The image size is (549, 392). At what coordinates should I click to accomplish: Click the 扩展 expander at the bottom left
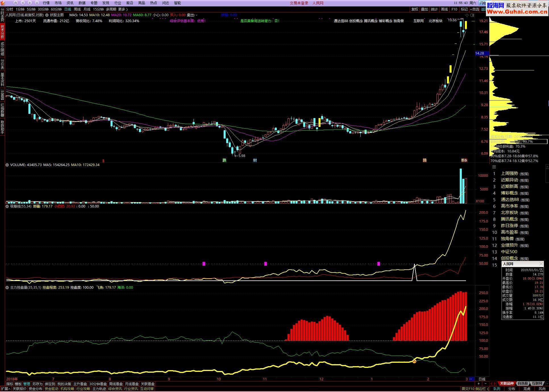click(x=5, y=389)
